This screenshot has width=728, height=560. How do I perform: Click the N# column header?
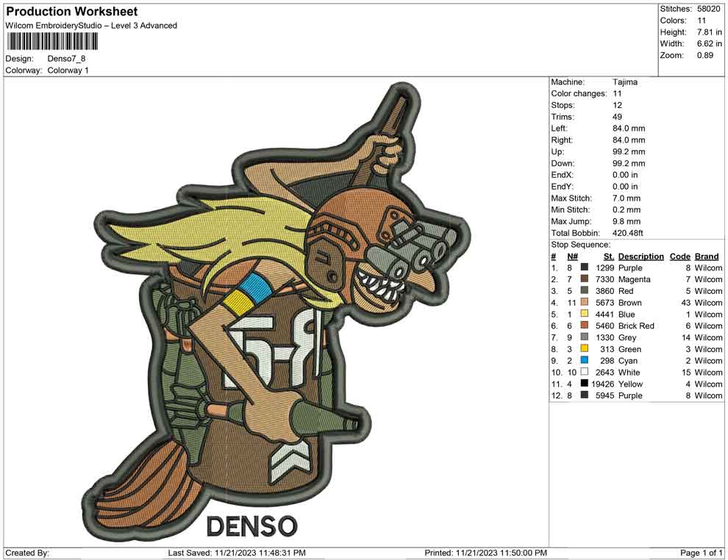[x=572, y=256]
